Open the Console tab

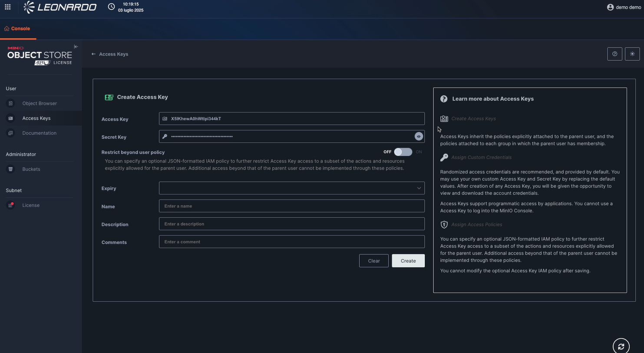[x=17, y=29]
